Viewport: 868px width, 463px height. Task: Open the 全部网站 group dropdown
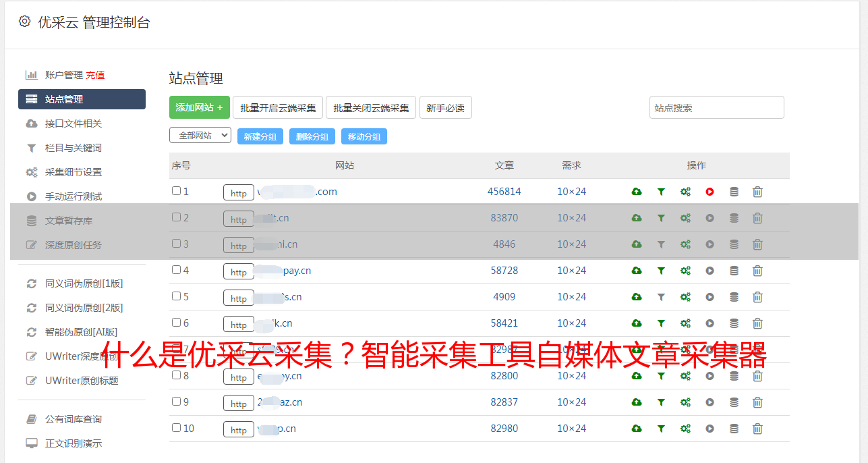click(200, 136)
